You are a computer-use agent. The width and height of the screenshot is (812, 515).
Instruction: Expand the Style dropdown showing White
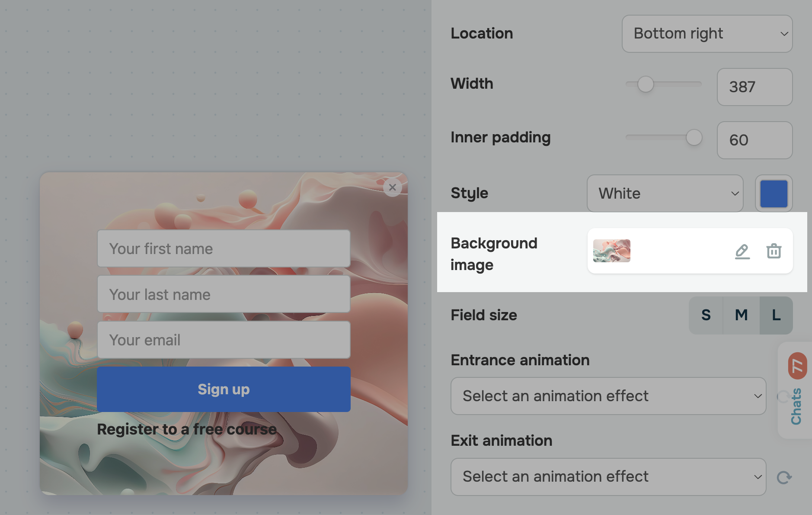coord(665,193)
